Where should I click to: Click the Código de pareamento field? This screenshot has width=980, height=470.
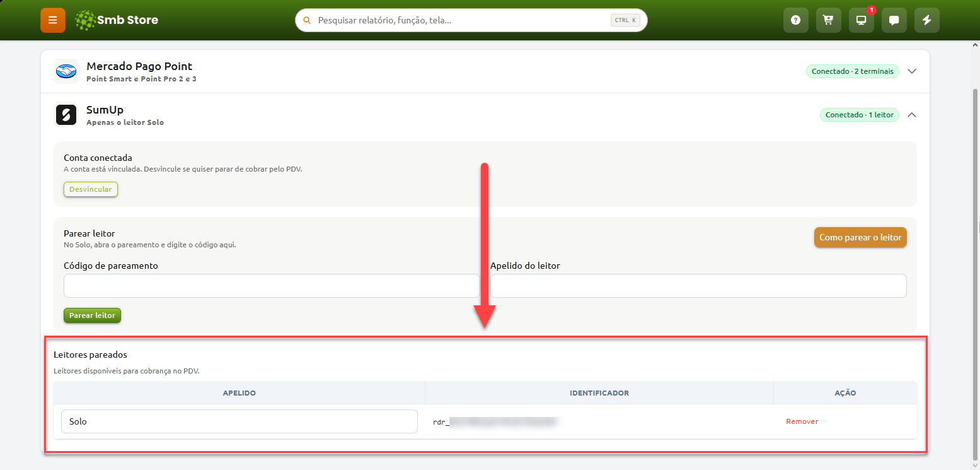point(272,286)
